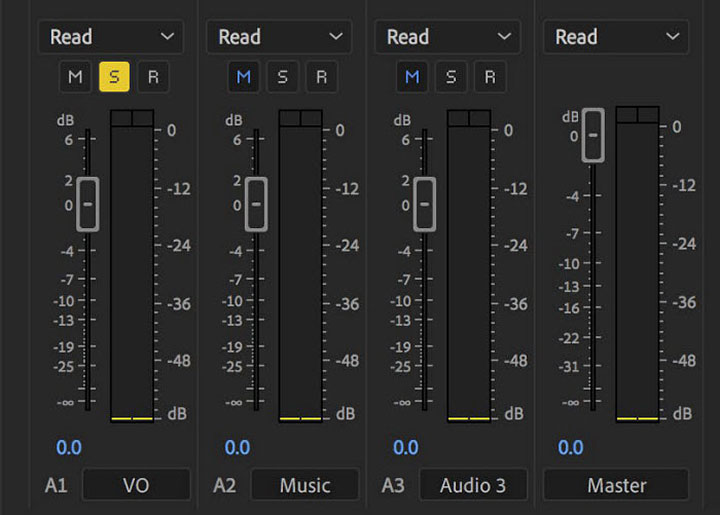Unmute the Audio 3 track
Image resolution: width=720 pixels, height=515 pixels.
[412, 76]
